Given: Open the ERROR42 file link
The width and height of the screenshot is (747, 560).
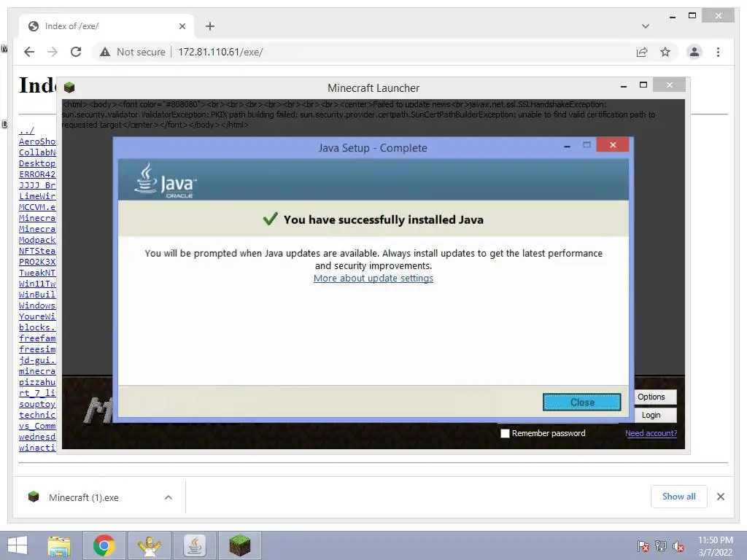Looking at the screenshot, I should coord(37,174).
